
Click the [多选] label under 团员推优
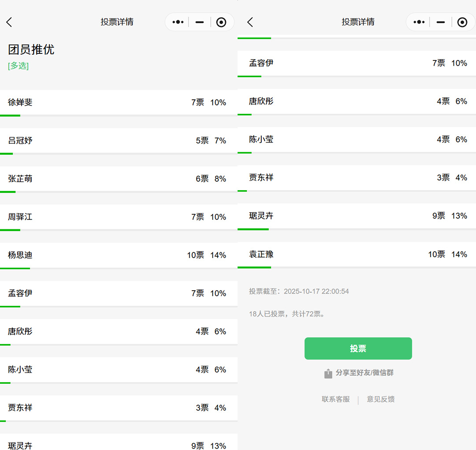18,66
